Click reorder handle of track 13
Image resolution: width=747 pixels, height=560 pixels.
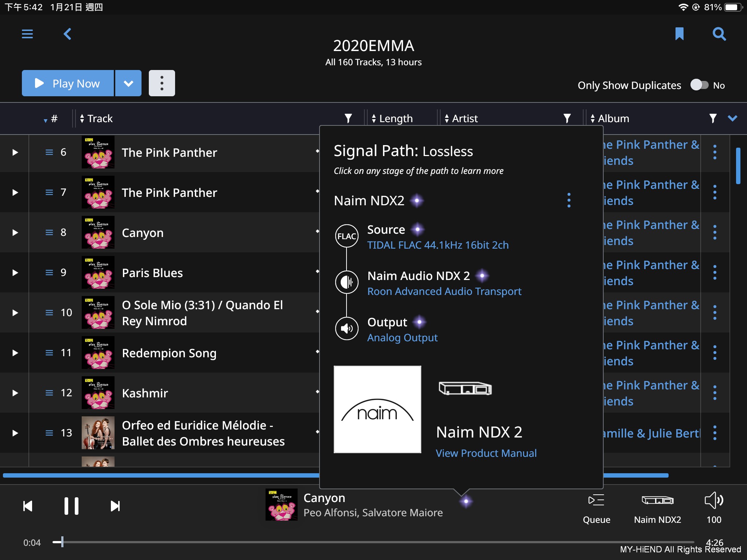tap(49, 433)
